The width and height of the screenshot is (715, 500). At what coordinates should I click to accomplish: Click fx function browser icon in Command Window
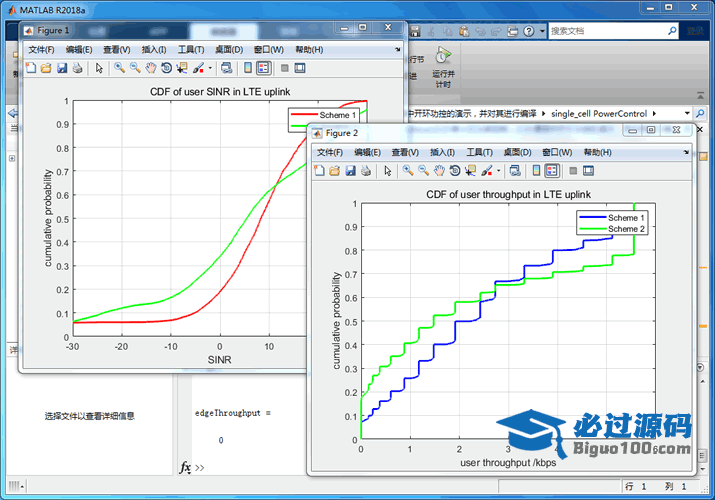[185, 468]
